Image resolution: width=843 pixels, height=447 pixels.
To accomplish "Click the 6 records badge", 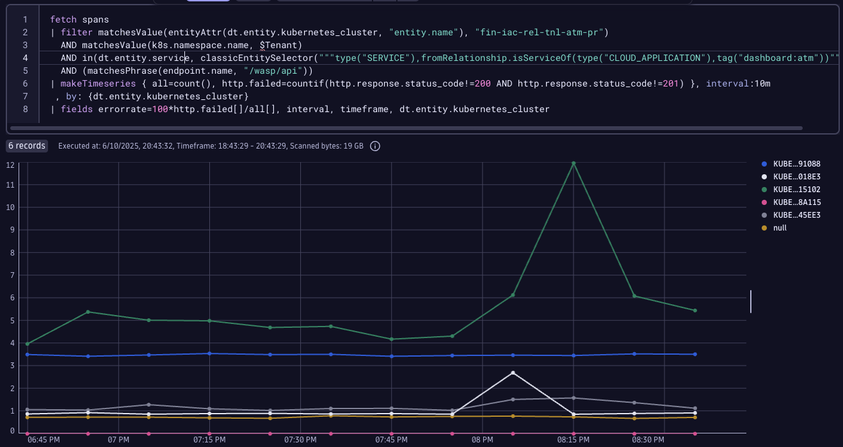I will (26, 146).
